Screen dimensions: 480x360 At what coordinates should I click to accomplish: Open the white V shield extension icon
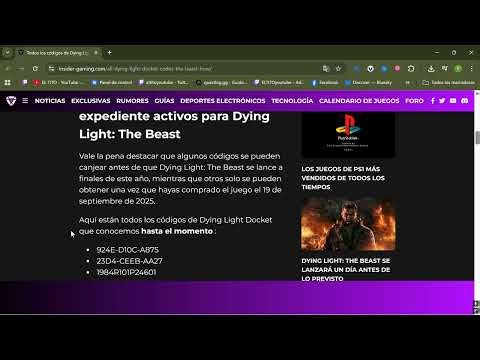(x=370, y=69)
